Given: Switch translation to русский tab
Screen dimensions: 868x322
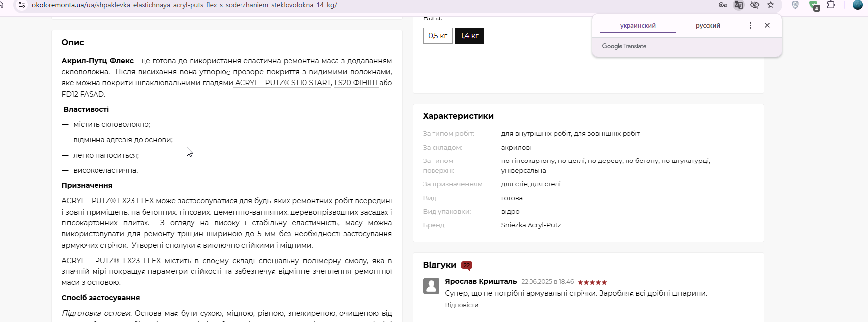Looking at the screenshot, I should pyautogui.click(x=708, y=26).
